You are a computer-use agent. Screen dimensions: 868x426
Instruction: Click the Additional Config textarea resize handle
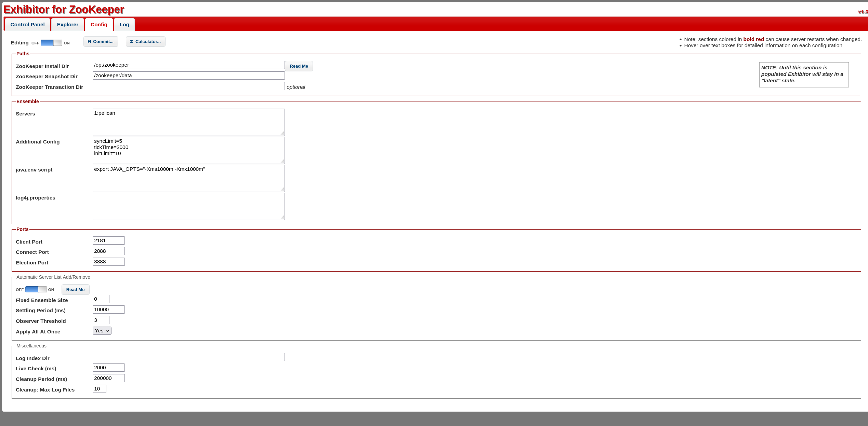[x=282, y=161]
